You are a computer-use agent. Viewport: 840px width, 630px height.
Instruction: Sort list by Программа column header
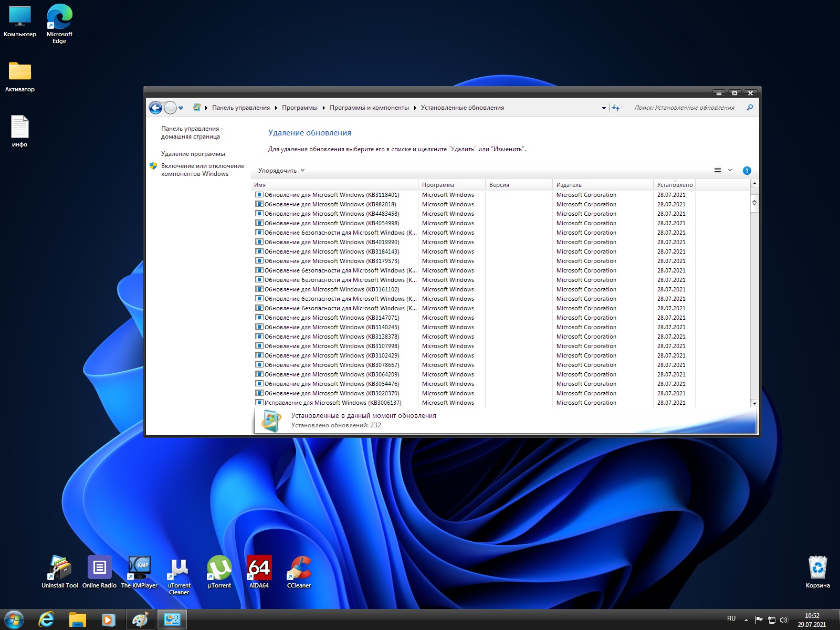[x=451, y=185]
